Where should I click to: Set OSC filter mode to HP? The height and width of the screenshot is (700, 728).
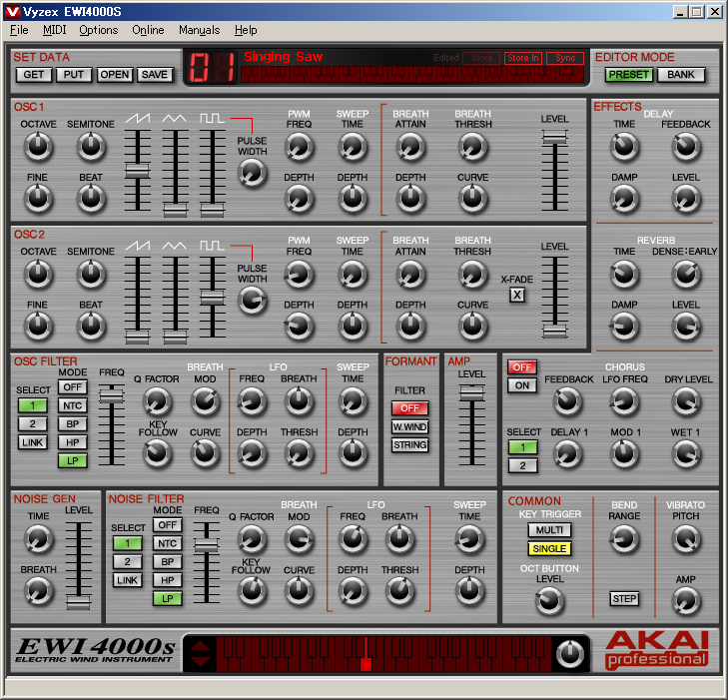point(71,442)
